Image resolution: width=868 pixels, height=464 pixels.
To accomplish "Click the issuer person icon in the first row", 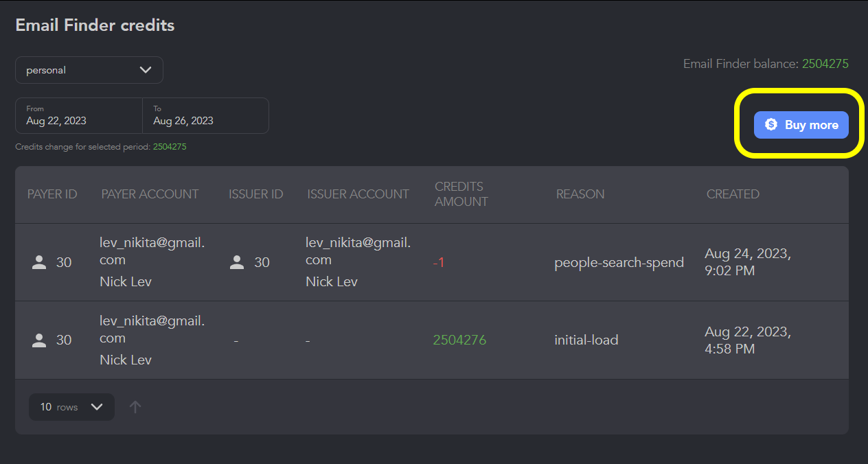I will click(x=237, y=262).
